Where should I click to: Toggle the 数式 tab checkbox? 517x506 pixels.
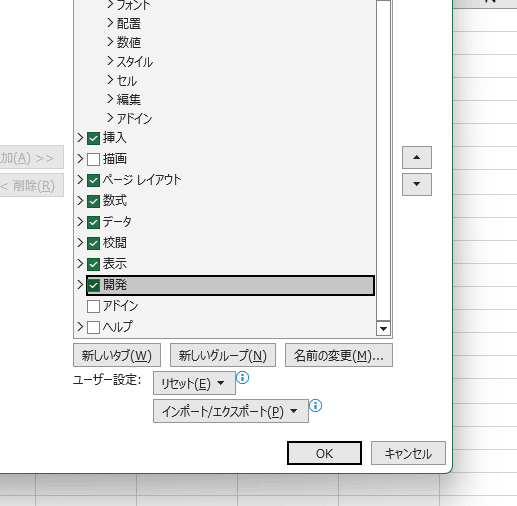[93, 201]
